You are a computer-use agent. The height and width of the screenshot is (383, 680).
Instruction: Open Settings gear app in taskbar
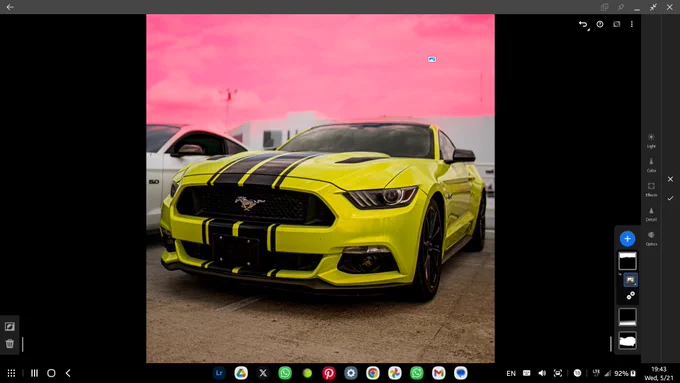[x=351, y=373]
